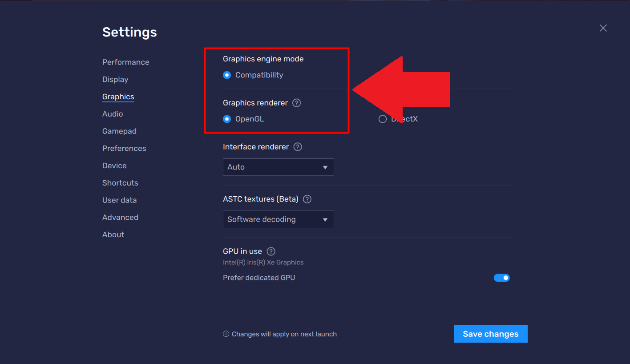The width and height of the screenshot is (630, 364).
Task: Open the Audio settings tab
Action: click(x=113, y=114)
